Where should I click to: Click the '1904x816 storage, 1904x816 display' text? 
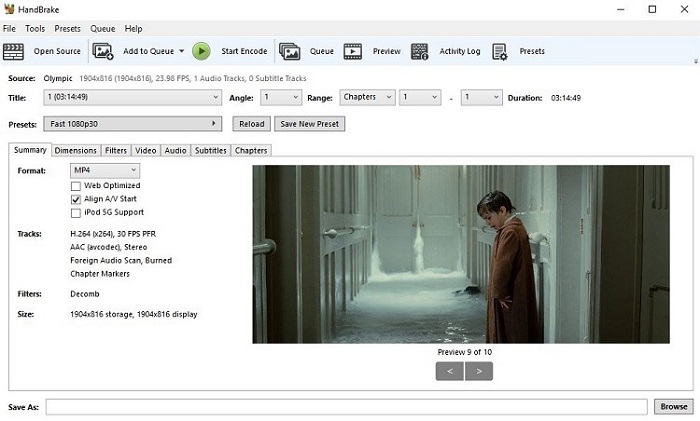click(x=133, y=314)
